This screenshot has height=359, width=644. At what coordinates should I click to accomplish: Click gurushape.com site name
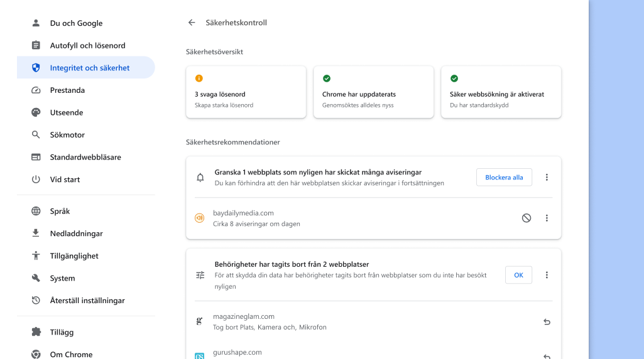coord(237,352)
